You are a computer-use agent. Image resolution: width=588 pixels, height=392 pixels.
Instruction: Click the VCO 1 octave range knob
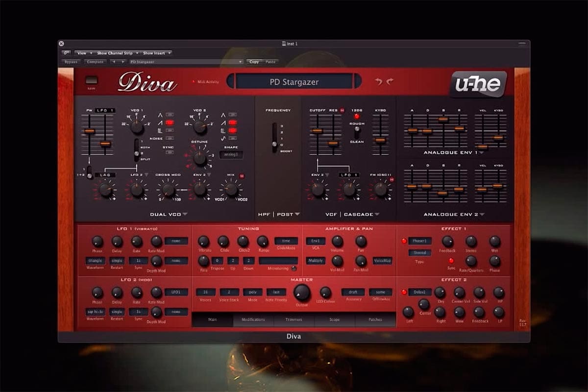click(x=137, y=127)
